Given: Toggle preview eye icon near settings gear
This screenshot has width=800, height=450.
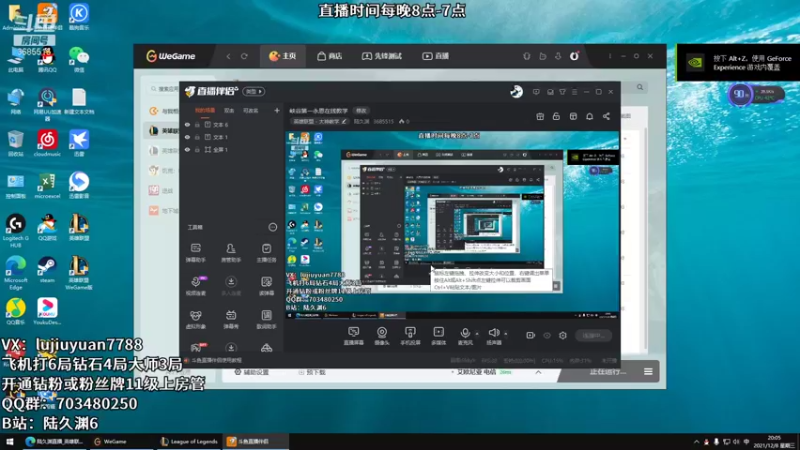Looking at the screenshot, I should [x=547, y=335].
